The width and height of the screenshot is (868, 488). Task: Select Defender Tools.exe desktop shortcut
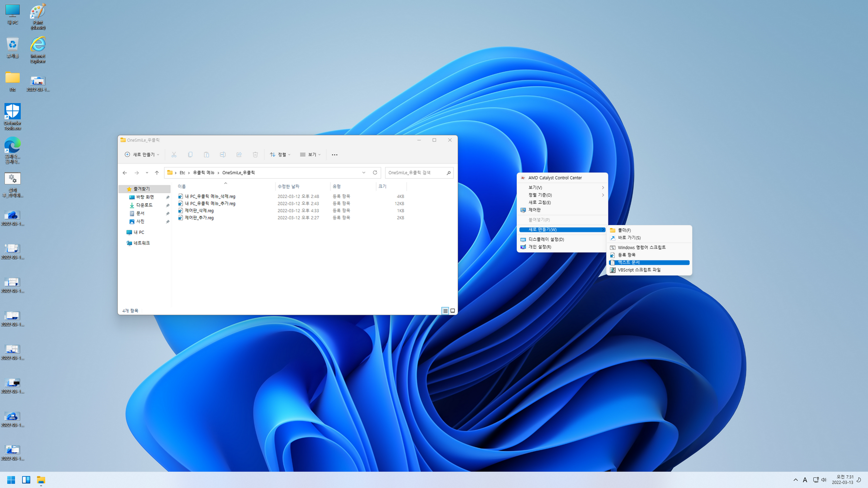click(x=12, y=117)
